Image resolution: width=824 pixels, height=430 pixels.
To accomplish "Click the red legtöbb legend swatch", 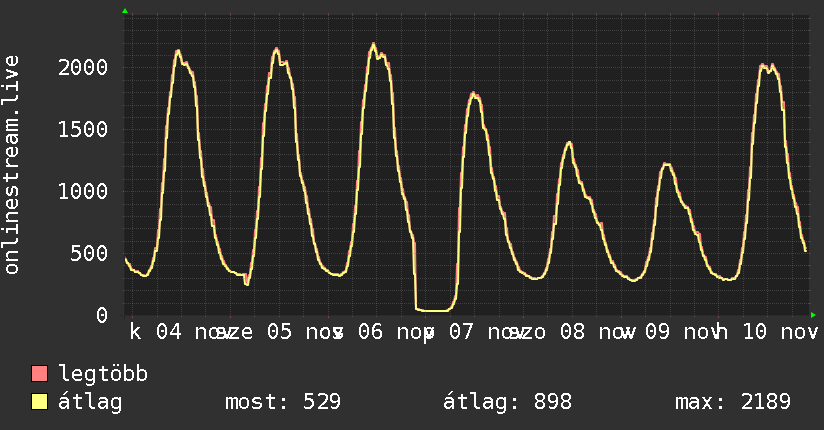I will pos(39,375).
